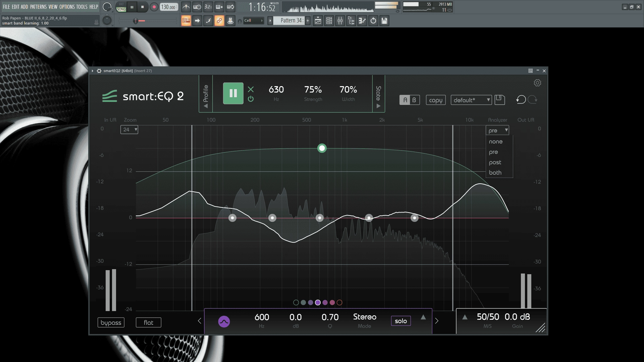Open smart:EQ 2 settings gear

(x=537, y=83)
